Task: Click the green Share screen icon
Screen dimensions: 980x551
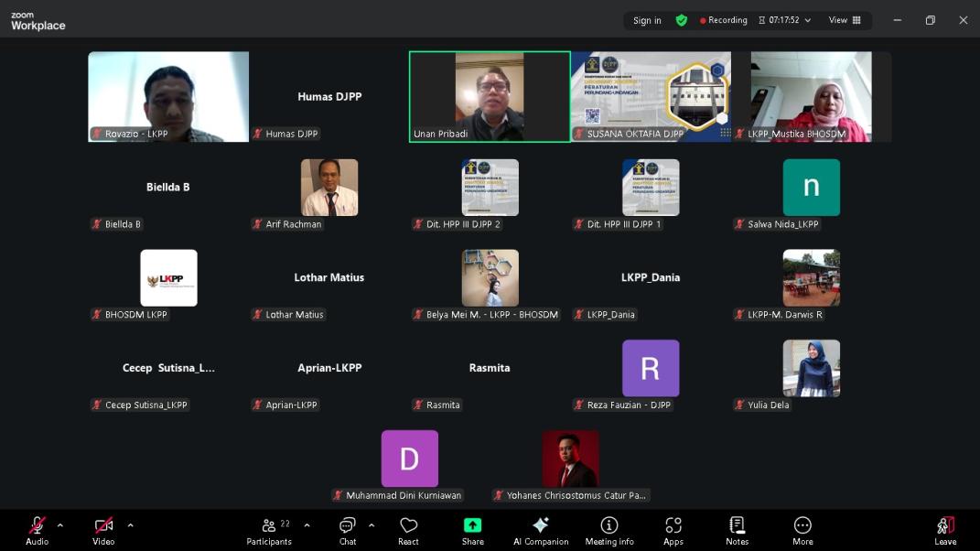Action: tap(472, 525)
